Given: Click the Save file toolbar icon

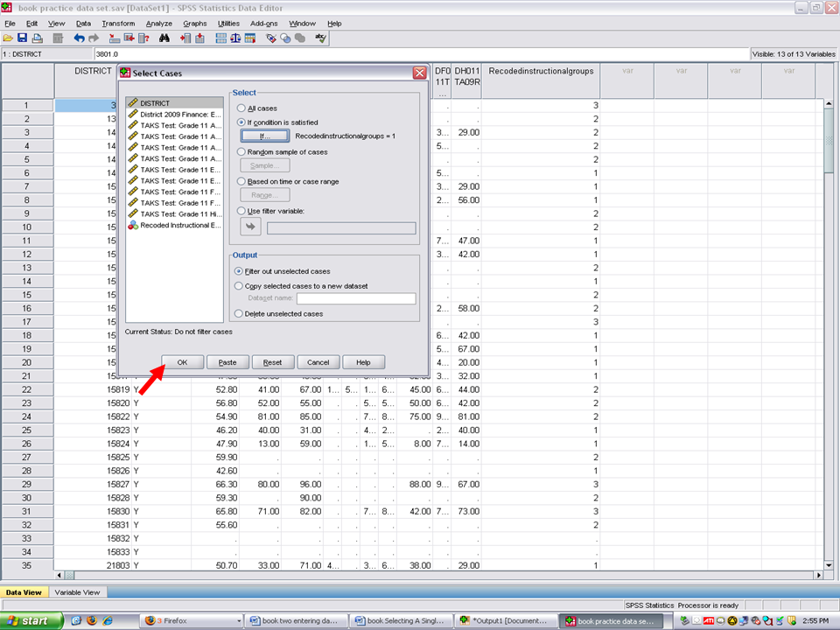Looking at the screenshot, I should [22, 38].
